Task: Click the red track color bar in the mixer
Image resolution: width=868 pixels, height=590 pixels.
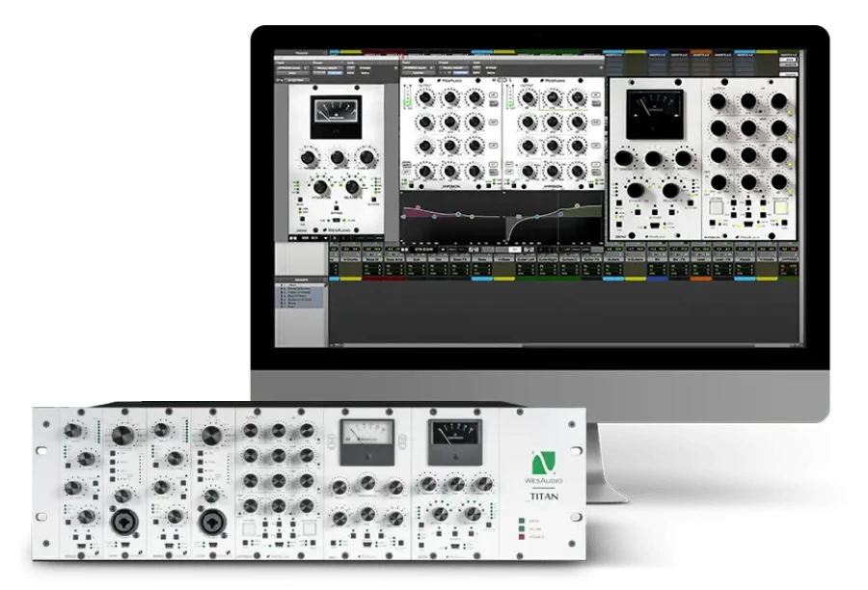Action: tap(383, 279)
